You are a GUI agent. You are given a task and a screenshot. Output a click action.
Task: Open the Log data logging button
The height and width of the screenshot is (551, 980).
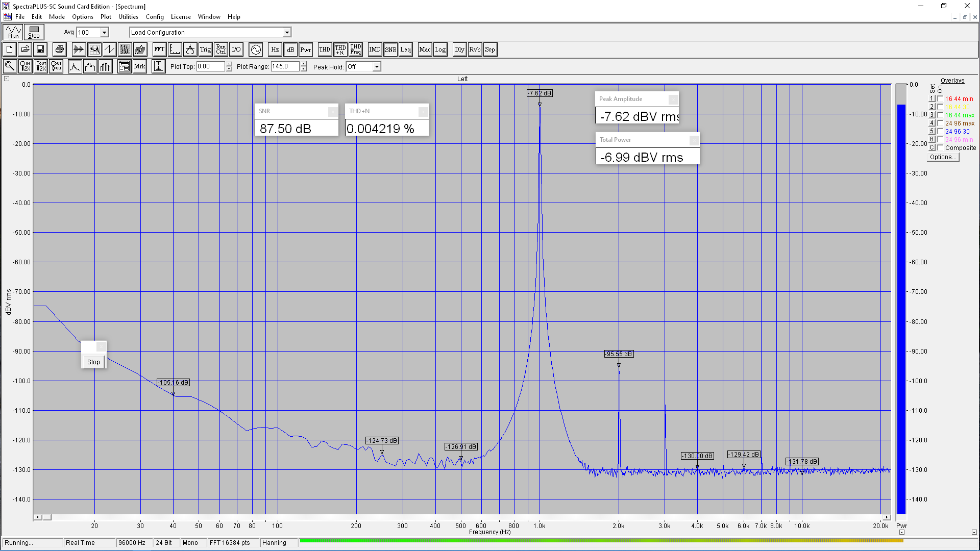pyautogui.click(x=440, y=49)
